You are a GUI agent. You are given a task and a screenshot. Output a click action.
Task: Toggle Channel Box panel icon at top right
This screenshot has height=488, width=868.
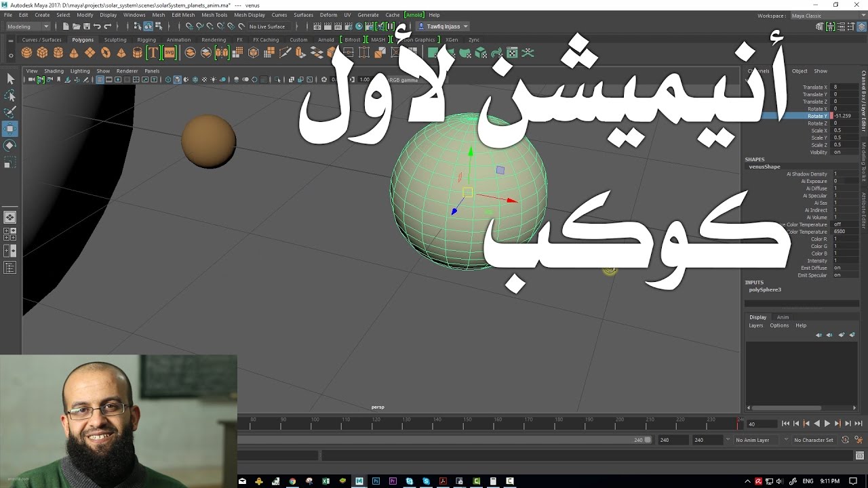click(861, 26)
